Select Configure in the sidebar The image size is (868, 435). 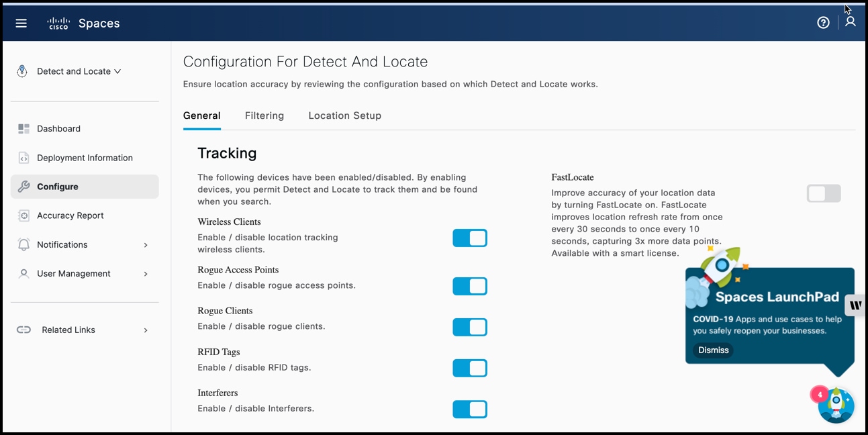[x=85, y=187]
